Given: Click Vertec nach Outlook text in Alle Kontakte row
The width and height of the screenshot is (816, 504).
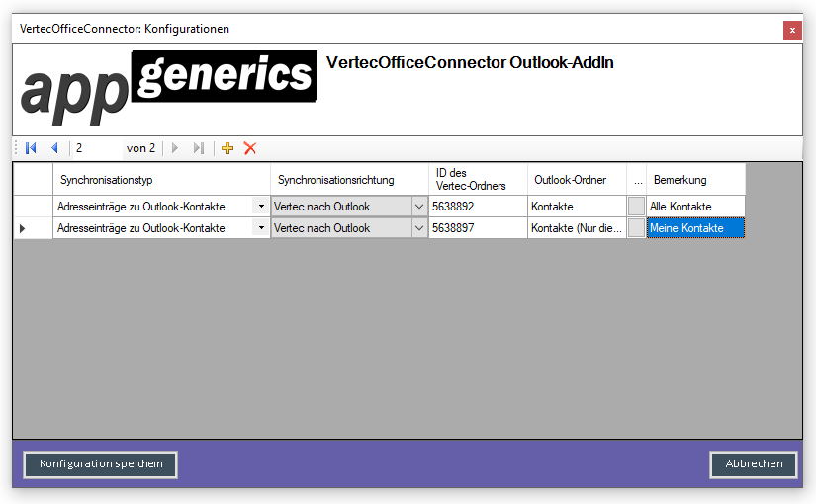Looking at the screenshot, I should 321,207.
